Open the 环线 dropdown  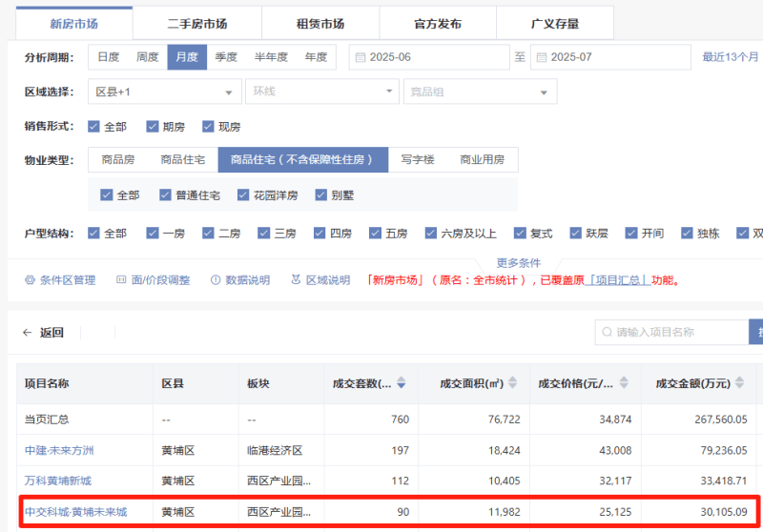[388, 92]
